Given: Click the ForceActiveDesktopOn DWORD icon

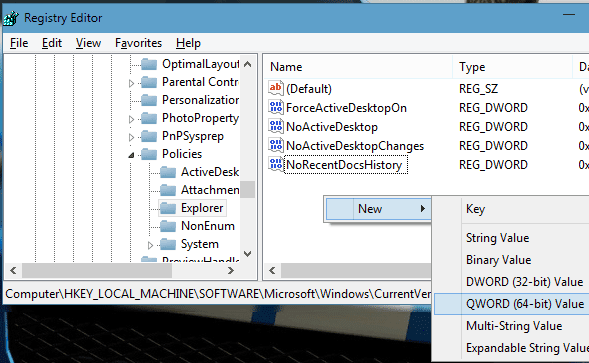Looking at the screenshot, I should pos(275,107).
